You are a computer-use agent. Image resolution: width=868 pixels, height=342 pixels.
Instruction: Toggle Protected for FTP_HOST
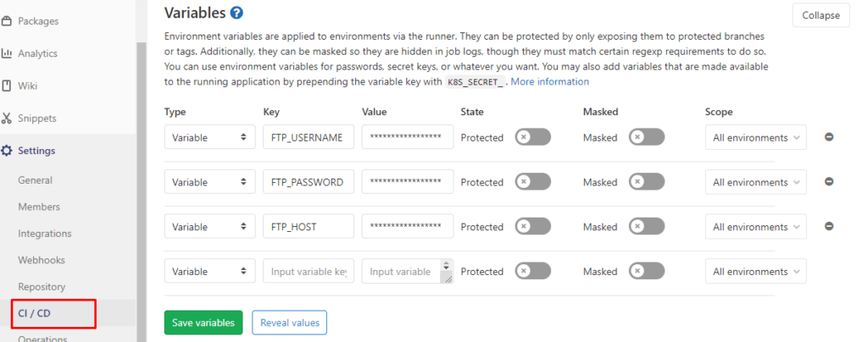point(533,227)
